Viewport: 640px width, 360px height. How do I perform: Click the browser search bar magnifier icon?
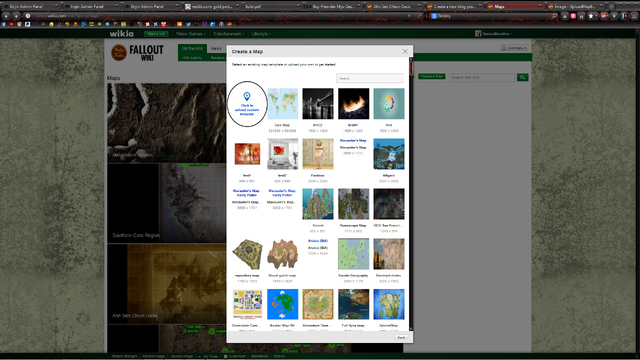(x=554, y=16)
